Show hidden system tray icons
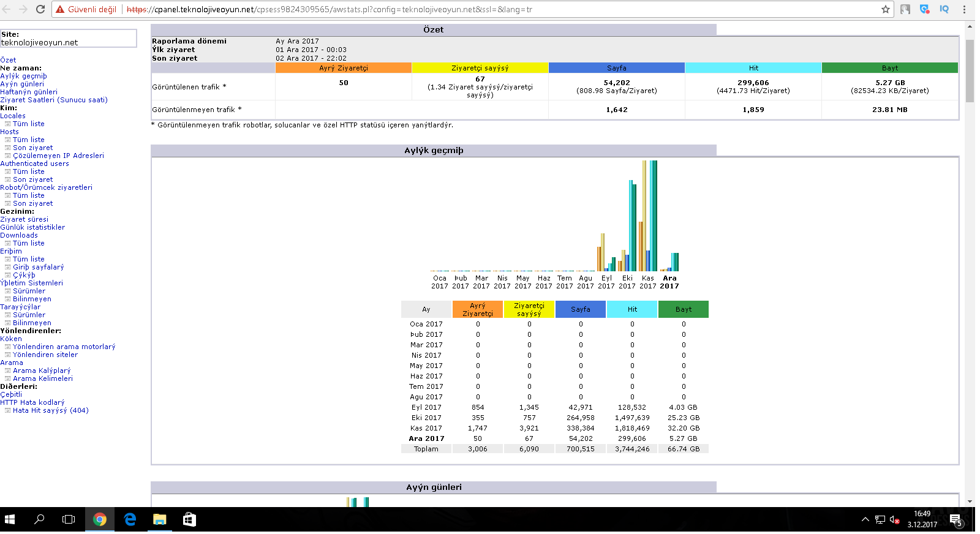The height and width of the screenshot is (534, 980). [x=865, y=519]
